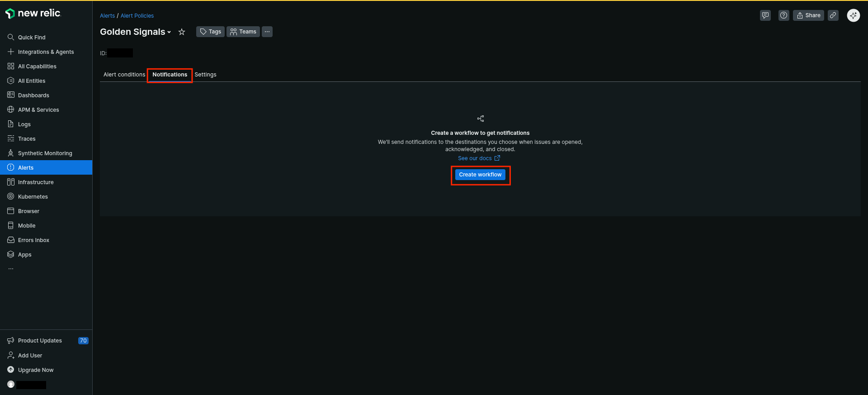Switch to the Settings tab
This screenshot has width=868, height=395.
click(205, 75)
